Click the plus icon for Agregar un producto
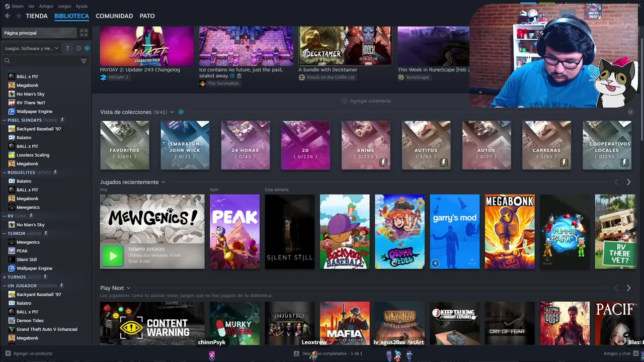Viewport: 644px width, 362px height. tap(8, 353)
